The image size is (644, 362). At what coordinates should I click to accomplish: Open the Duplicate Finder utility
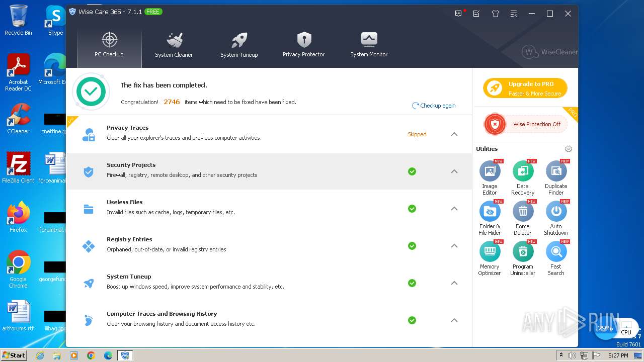556,178
